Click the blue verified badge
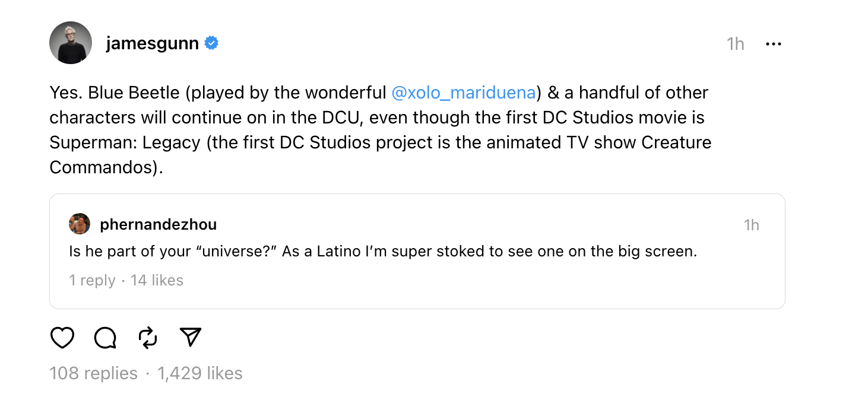The image size is (868, 400). pos(211,43)
